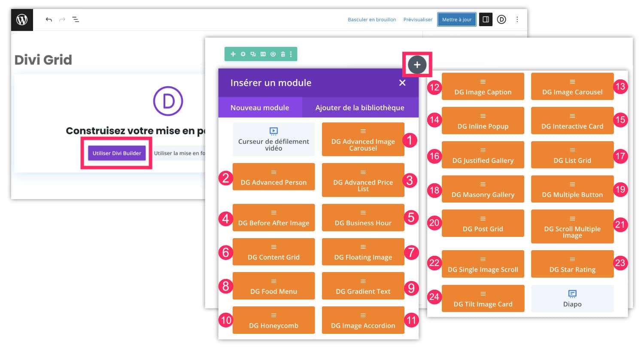Insert the DG Tilt Image Card module
This screenshot has height=348, width=644.
(483, 298)
